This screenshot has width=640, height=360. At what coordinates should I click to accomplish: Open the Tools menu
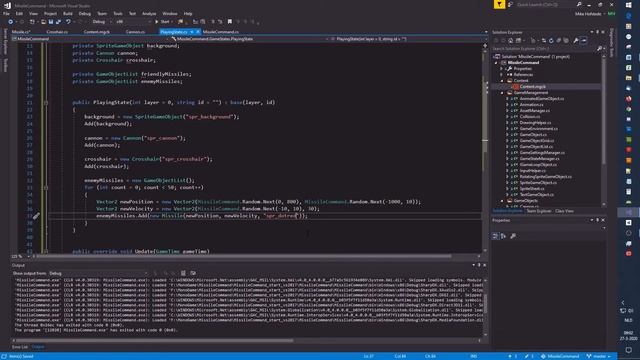click(118, 13)
